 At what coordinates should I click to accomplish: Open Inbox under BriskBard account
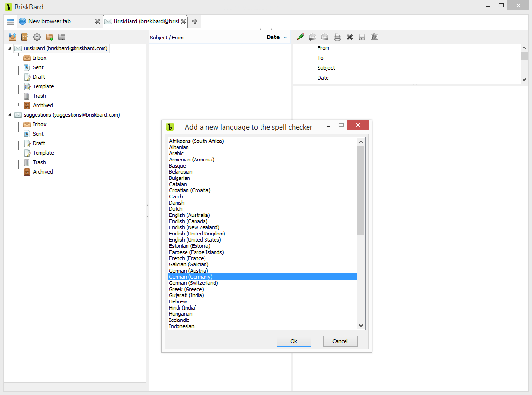point(39,58)
